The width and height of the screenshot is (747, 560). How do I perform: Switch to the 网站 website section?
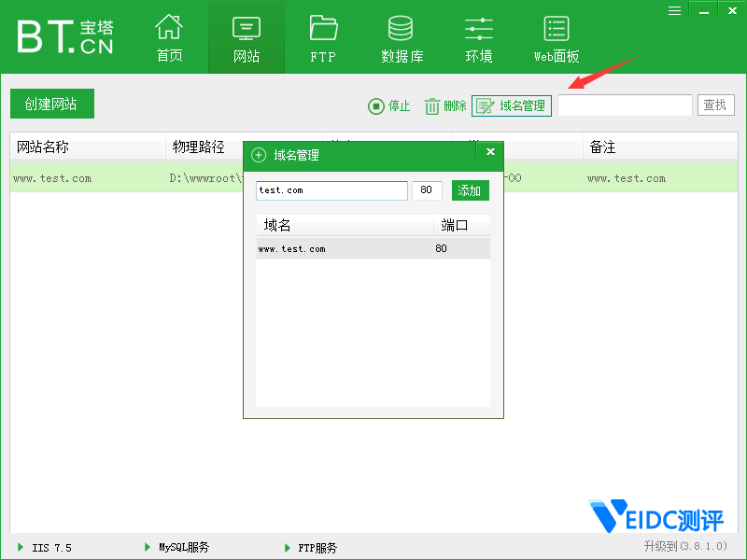click(247, 39)
